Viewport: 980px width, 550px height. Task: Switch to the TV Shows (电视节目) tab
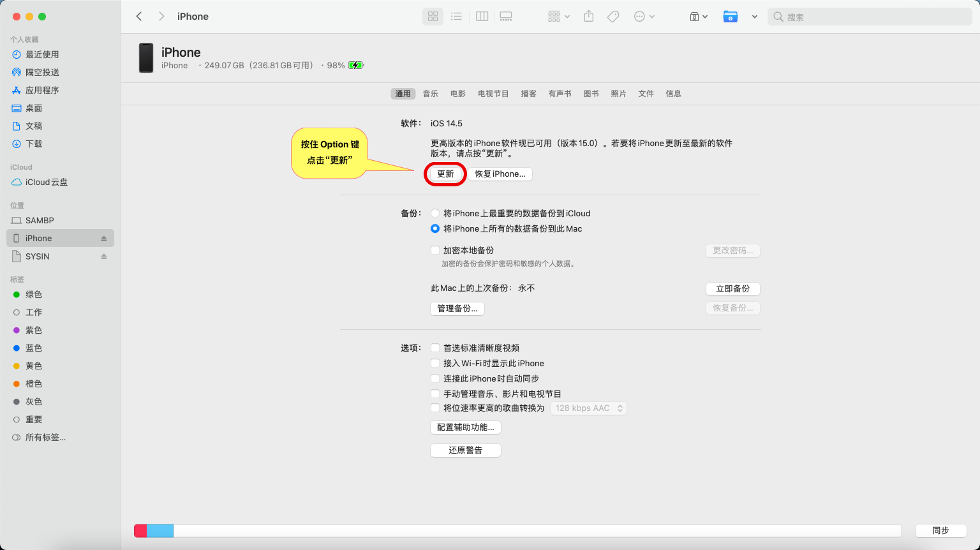pyautogui.click(x=493, y=94)
